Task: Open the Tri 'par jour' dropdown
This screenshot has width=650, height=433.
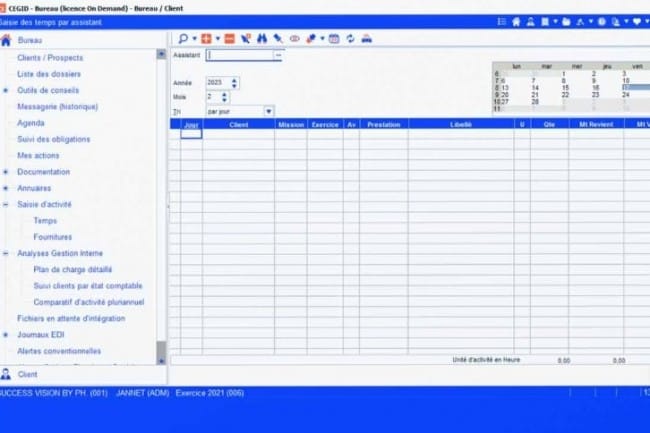Action: point(269,112)
